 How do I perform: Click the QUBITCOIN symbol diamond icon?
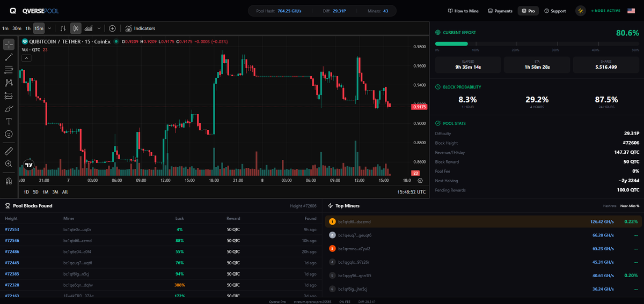tap(25, 41)
